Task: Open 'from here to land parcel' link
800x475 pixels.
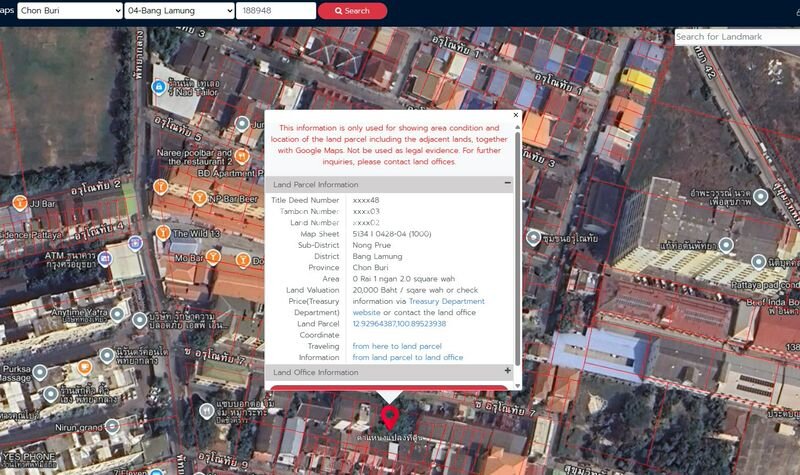Action: coord(397,346)
